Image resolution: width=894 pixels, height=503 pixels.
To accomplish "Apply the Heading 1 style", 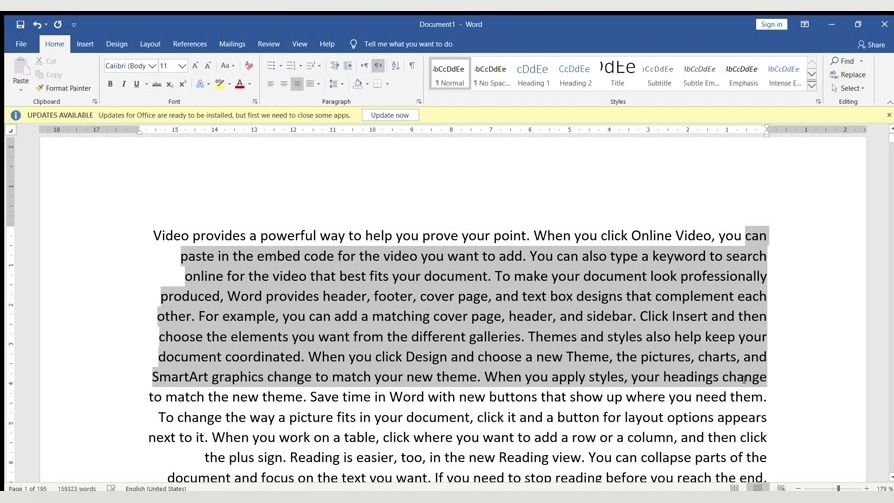I will coord(533,74).
